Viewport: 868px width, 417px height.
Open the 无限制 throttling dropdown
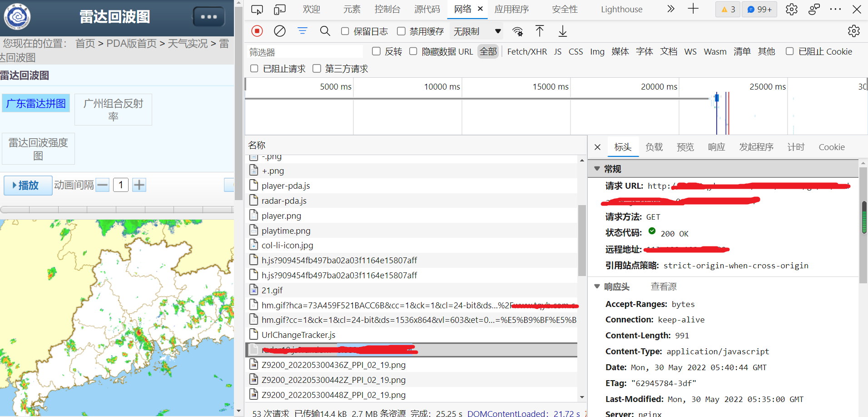pos(477,31)
